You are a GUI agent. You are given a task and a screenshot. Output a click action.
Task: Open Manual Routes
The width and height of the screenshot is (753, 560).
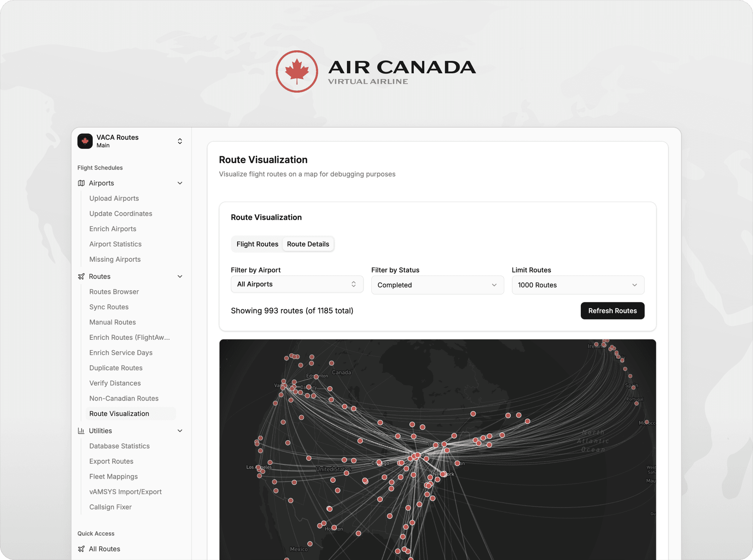click(113, 322)
